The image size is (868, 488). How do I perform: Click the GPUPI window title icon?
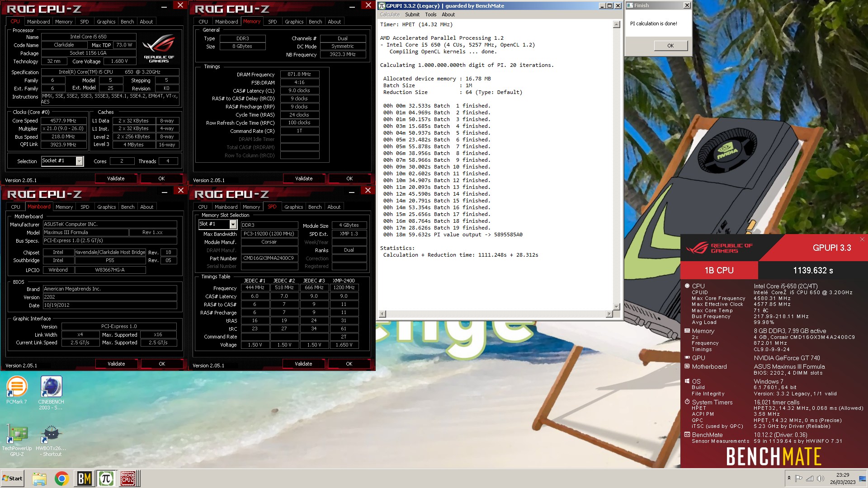[382, 5]
